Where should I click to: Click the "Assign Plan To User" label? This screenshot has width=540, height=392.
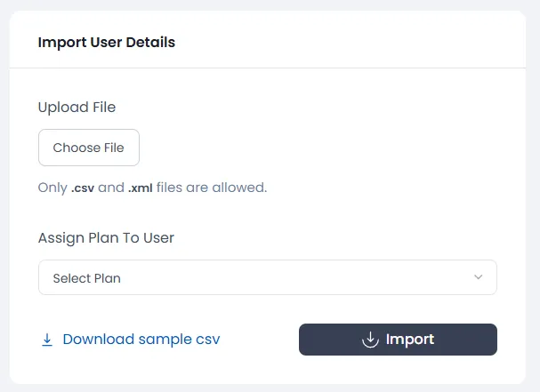pyautogui.click(x=106, y=237)
